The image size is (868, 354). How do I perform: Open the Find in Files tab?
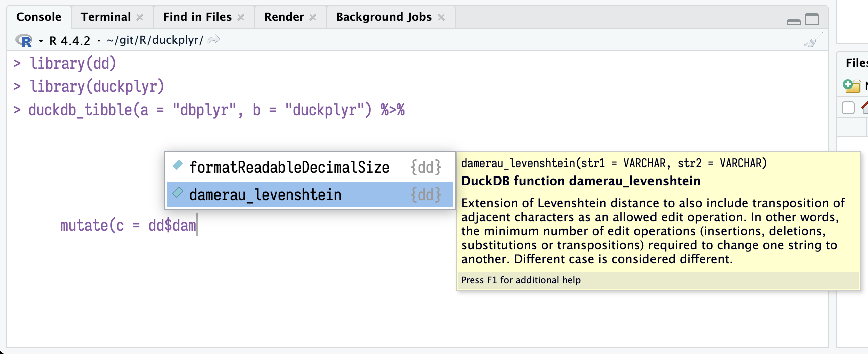197,17
